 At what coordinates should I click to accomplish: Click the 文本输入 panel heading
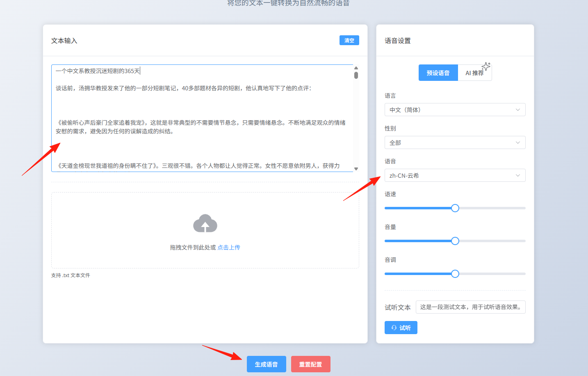click(64, 41)
